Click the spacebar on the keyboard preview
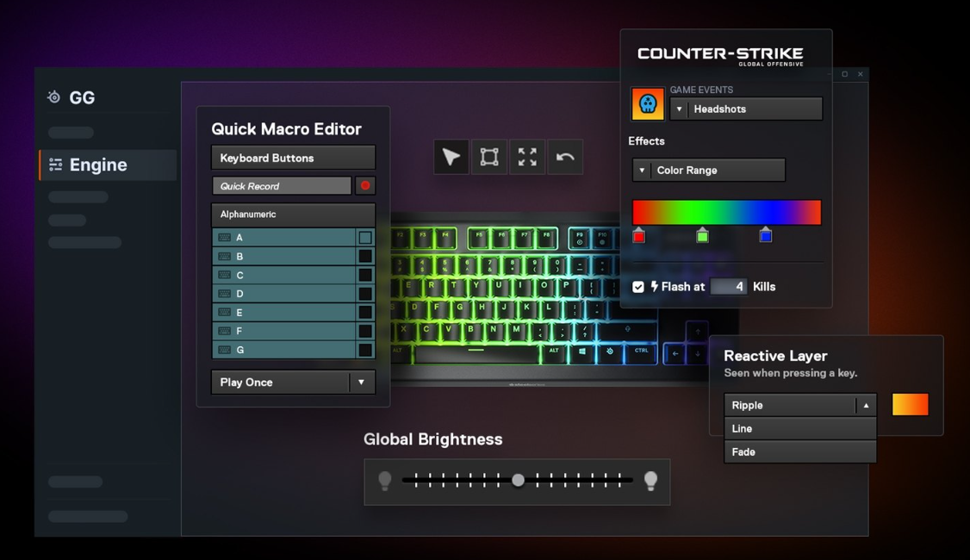Viewport: 970px width, 560px height. click(476, 354)
